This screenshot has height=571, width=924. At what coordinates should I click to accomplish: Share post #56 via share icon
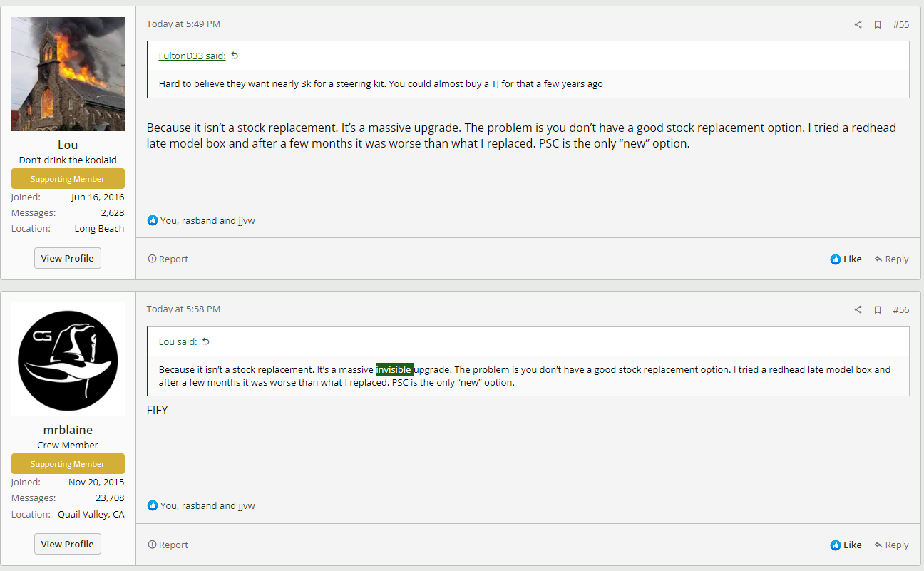pyautogui.click(x=858, y=309)
